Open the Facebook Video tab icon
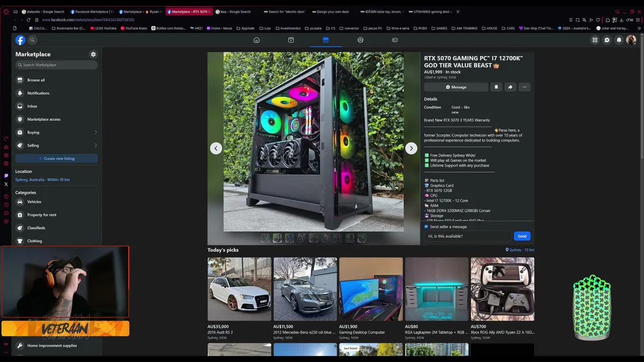644x362 pixels. click(291, 40)
